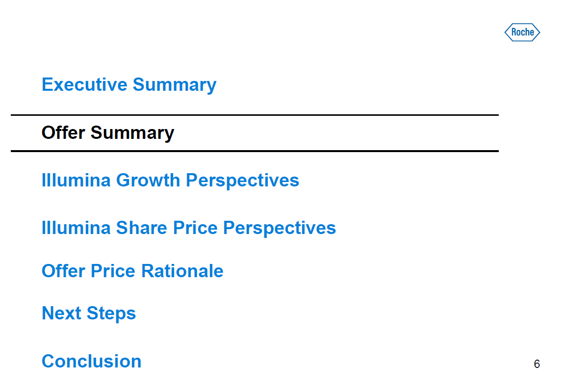The width and height of the screenshot is (564, 392).
Task: Click the divider line below Offer Summary
Action: (255, 151)
